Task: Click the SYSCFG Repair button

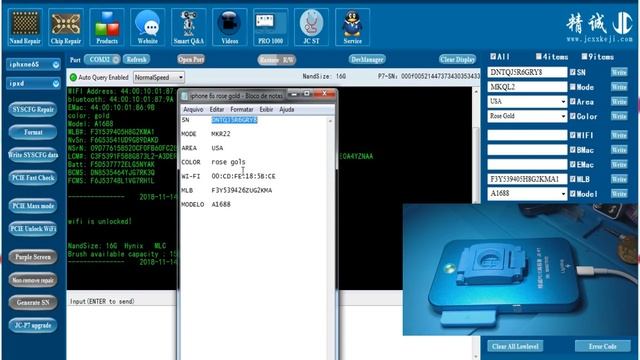Action: [x=33, y=109]
